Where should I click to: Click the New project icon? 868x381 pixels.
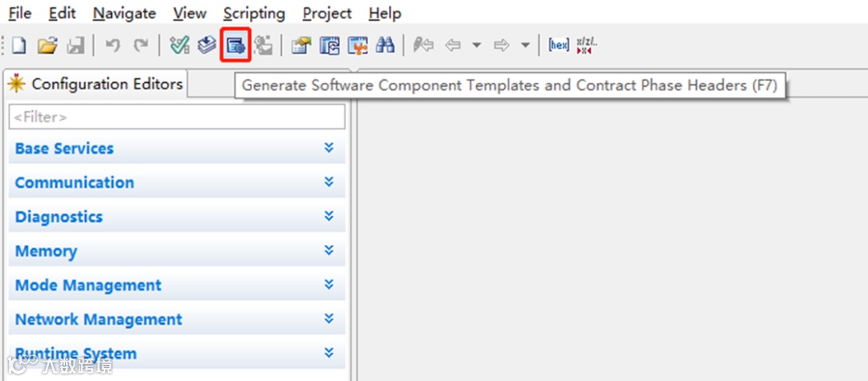pos(18,45)
